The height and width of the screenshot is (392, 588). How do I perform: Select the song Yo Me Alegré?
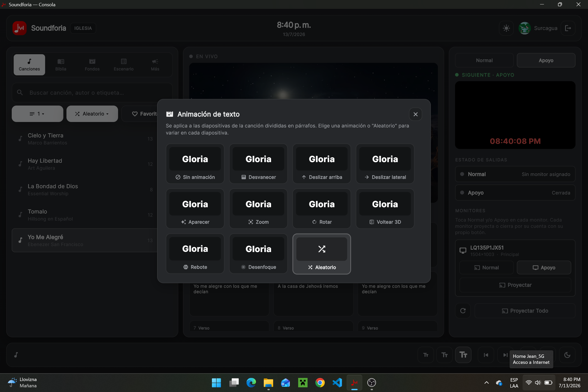tap(85, 240)
